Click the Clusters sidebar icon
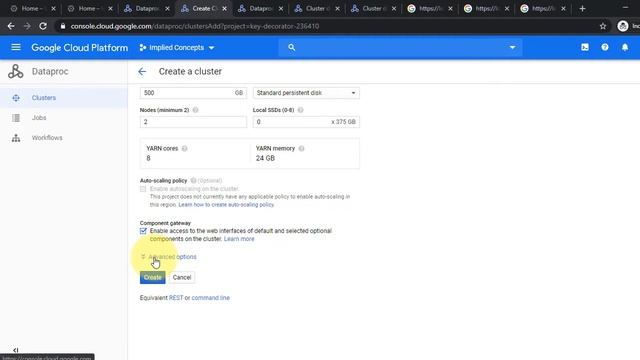640x360 pixels. [x=16, y=98]
